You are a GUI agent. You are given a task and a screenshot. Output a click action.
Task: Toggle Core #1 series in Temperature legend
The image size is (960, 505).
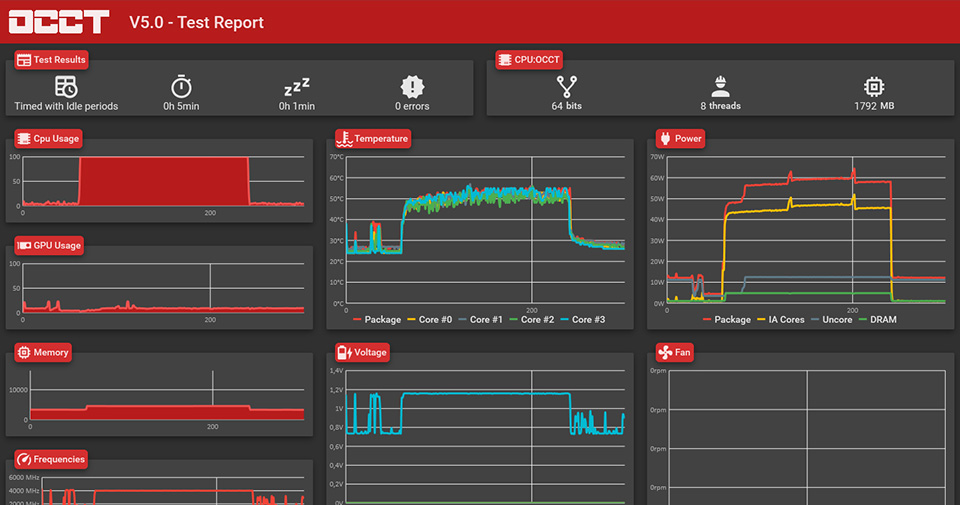click(481, 320)
